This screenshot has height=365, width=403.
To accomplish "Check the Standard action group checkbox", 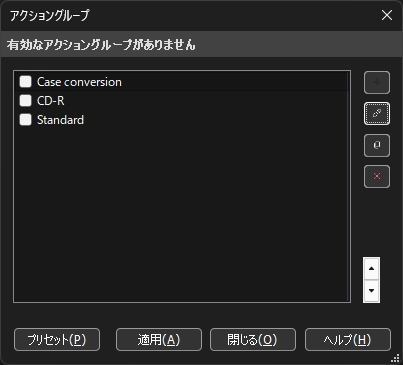I will pyautogui.click(x=26, y=120).
